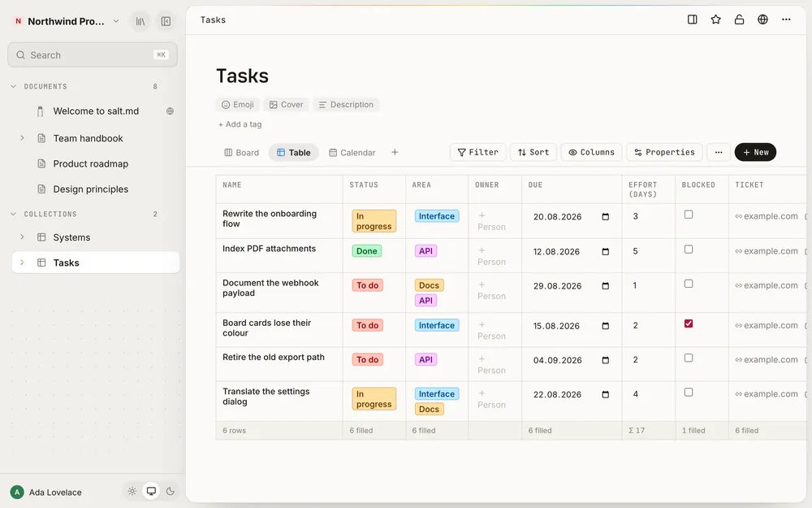The image size is (812, 508).
Task: Click the Sort button
Action: (533, 153)
